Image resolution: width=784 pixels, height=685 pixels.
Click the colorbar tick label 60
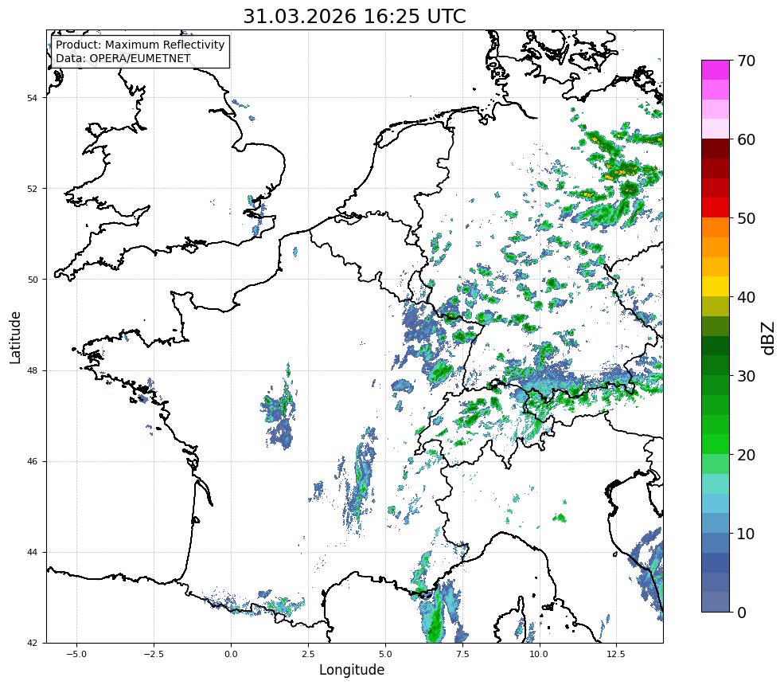pos(746,139)
